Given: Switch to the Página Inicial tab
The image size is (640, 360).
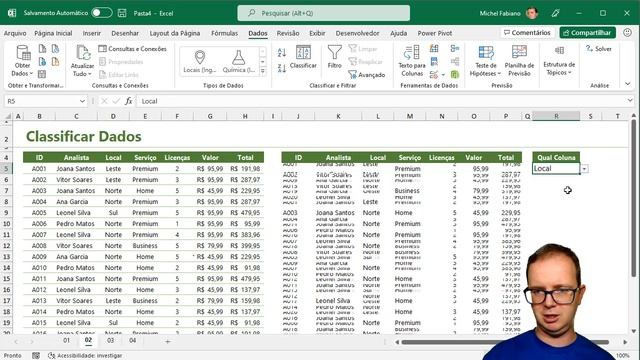Looking at the screenshot, I should [53, 33].
